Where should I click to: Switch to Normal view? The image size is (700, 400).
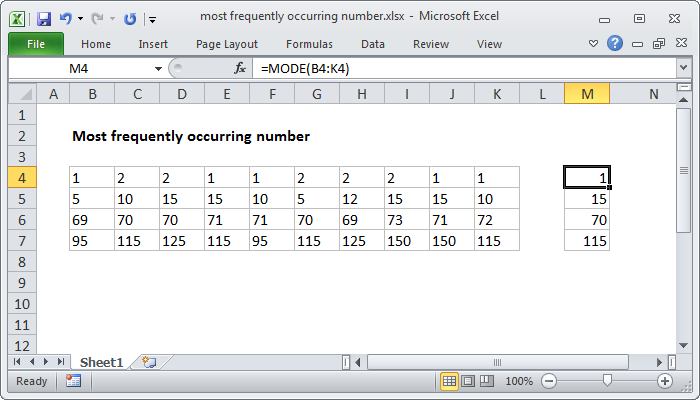[x=449, y=381]
